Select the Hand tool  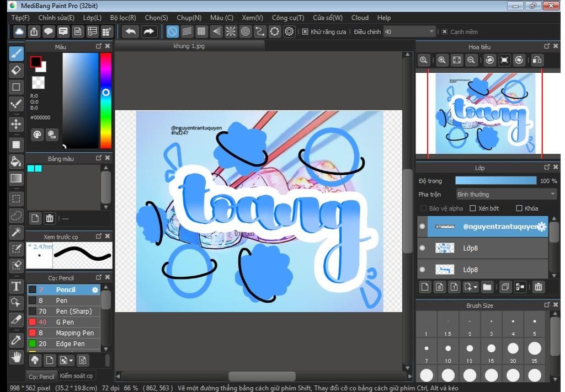coord(16,357)
